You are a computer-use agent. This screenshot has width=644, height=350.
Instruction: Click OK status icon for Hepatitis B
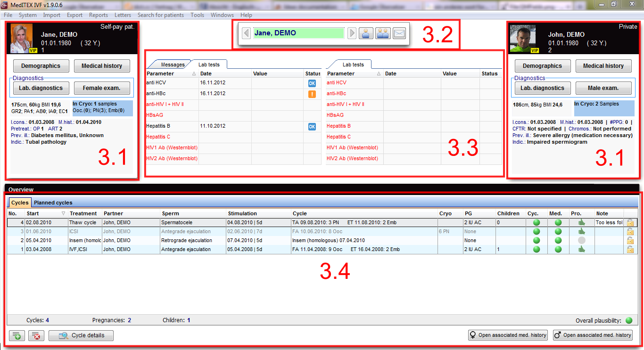[312, 127]
